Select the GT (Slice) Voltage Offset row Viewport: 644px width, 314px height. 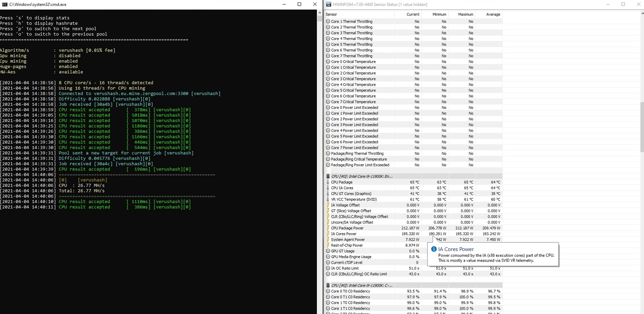click(x=413, y=211)
